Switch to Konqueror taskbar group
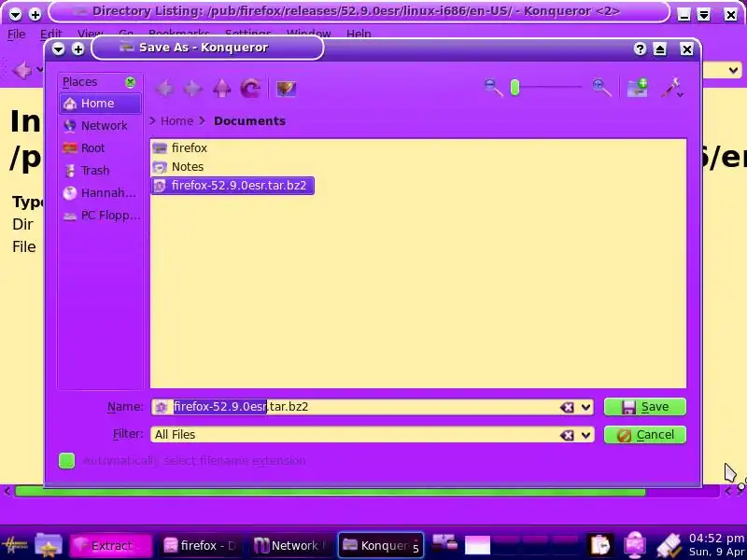The height and width of the screenshot is (560, 747). (381, 545)
